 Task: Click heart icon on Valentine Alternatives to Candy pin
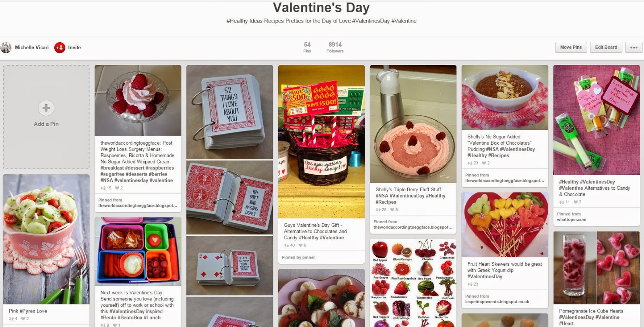[x=576, y=202]
